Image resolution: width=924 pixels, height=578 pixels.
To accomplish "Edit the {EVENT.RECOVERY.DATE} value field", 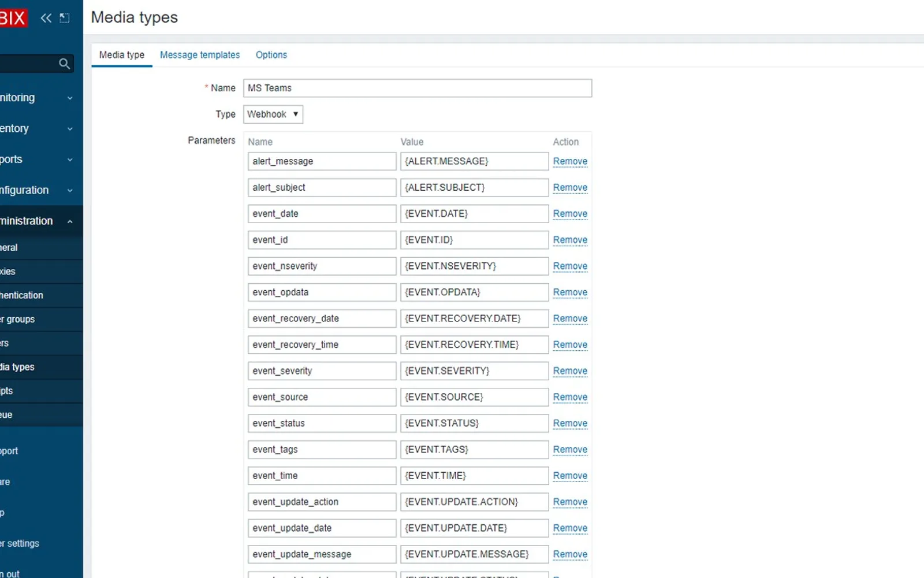I will 475,318.
